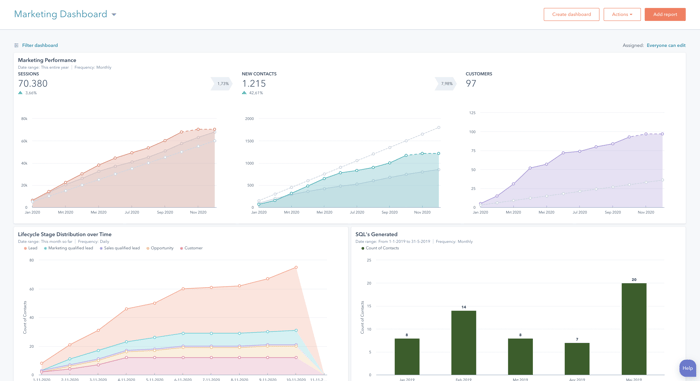Toggle the Lead legend series

[x=31, y=248]
